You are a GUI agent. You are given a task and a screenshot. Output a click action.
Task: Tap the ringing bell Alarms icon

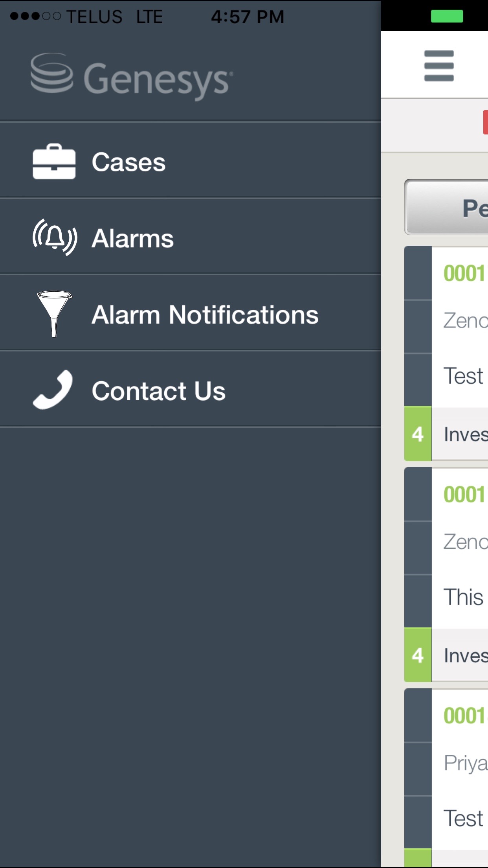(55, 237)
